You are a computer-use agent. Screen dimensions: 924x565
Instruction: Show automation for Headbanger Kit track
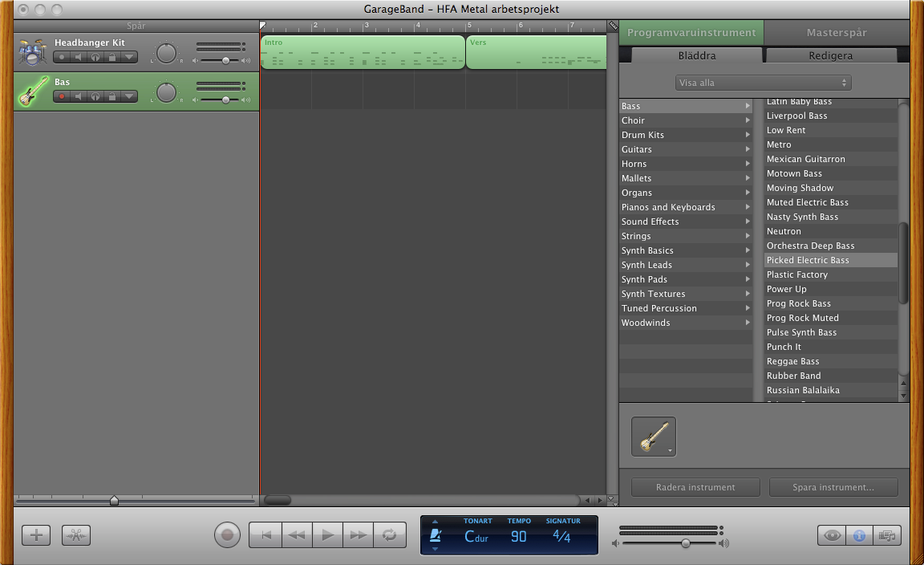pyautogui.click(x=129, y=57)
